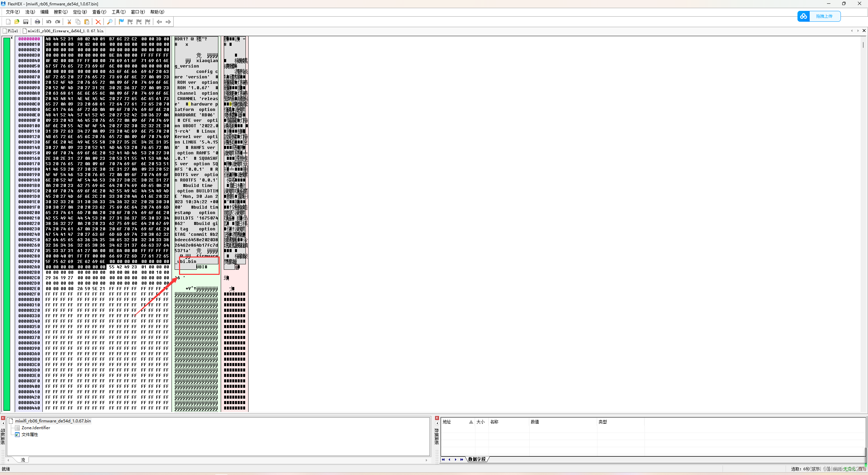Open the 搜索(S) menu
This screenshot has width=868, height=475.
(60, 12)
